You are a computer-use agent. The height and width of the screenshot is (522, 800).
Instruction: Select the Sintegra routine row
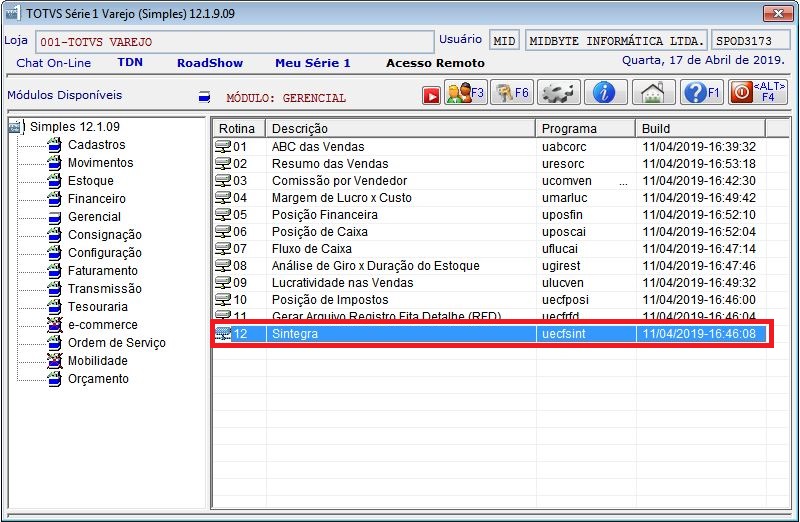click(490, 334)
